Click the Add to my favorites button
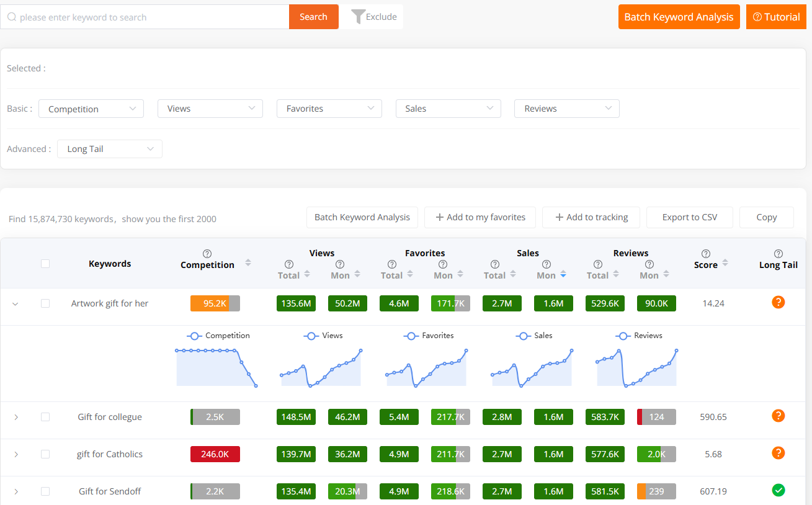The height and width of the screenshot is (505, 812). tap(480, 217)
